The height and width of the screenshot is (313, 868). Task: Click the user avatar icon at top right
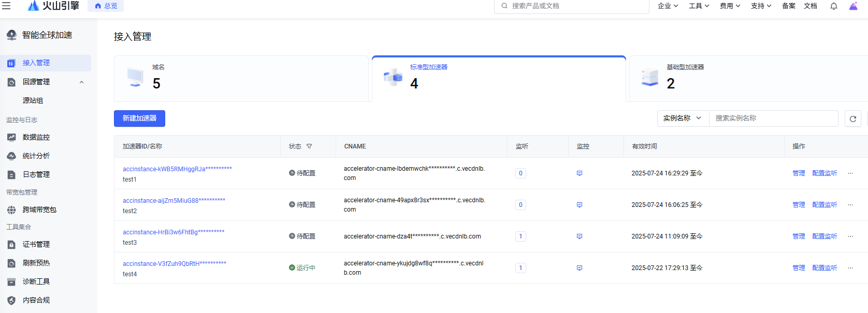click(x=853, y=6)
